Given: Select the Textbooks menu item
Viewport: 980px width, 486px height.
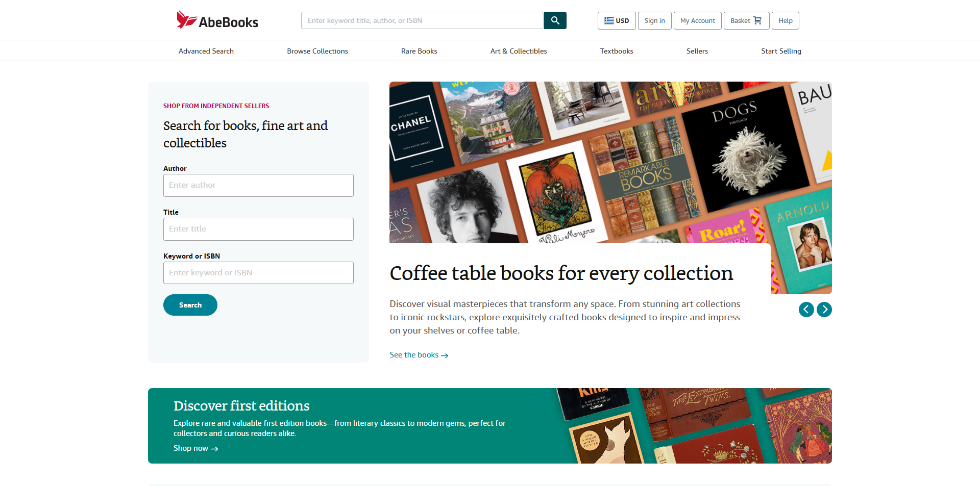Looking at the screenshot, I should coord(616,51).
